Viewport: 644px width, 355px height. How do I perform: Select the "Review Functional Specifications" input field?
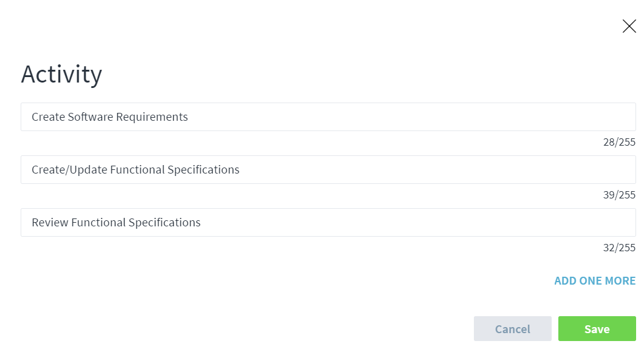point(328,223)
